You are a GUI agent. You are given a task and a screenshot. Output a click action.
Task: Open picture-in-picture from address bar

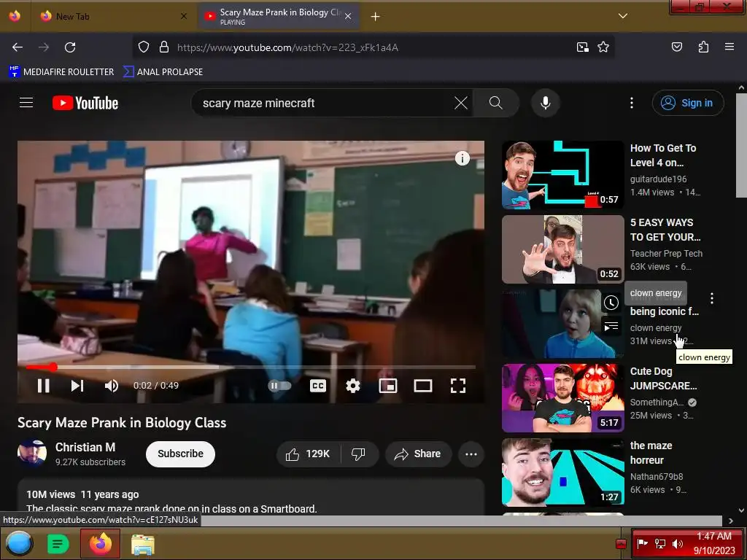coord(582,47)
